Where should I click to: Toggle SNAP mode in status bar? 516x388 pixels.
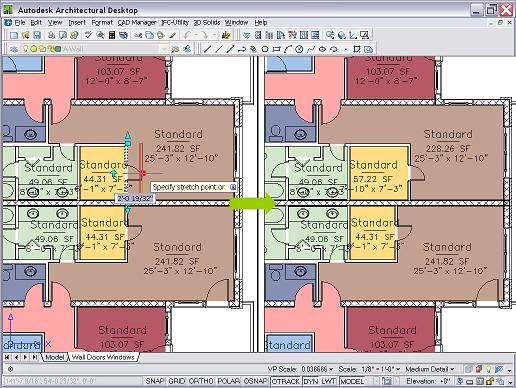click(155, 381)
